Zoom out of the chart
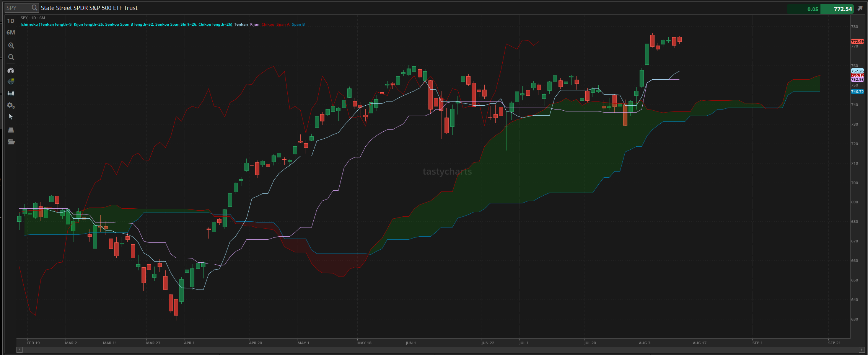Viewport: 868px width, 355px height. tap(11, 57)
